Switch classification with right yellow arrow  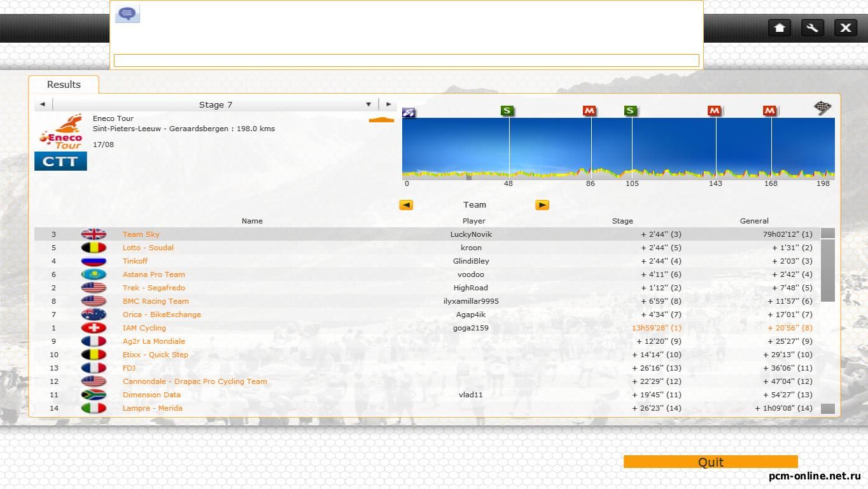[x=542, y=205]
